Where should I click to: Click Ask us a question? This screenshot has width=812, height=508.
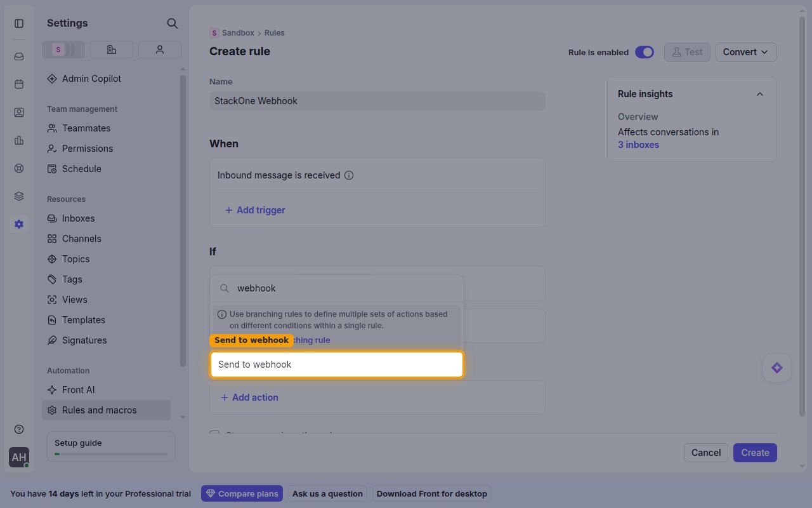tap(327, 493)
